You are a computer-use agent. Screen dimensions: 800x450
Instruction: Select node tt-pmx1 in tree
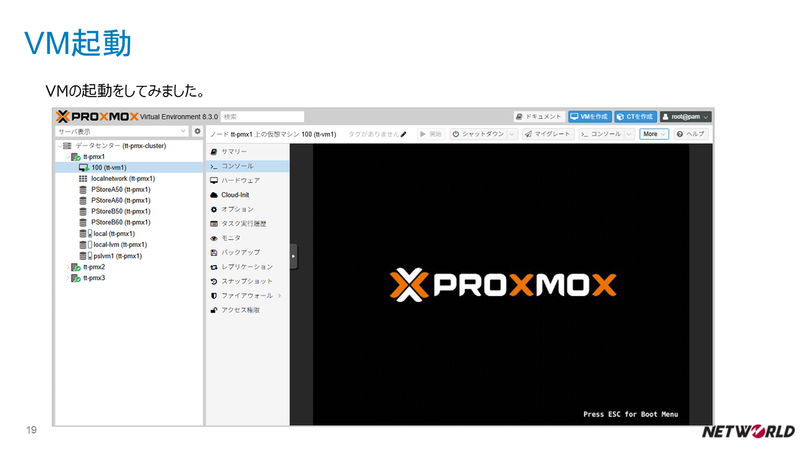pyautogui.click(x=94, y=157)
